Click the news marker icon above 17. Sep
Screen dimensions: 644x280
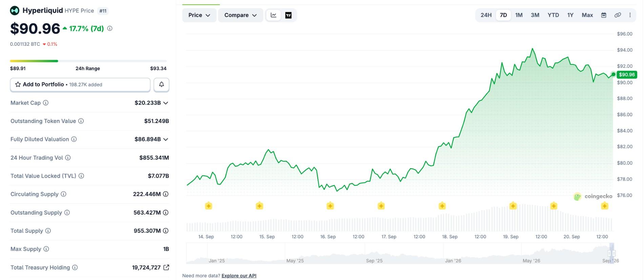[381, 206]
